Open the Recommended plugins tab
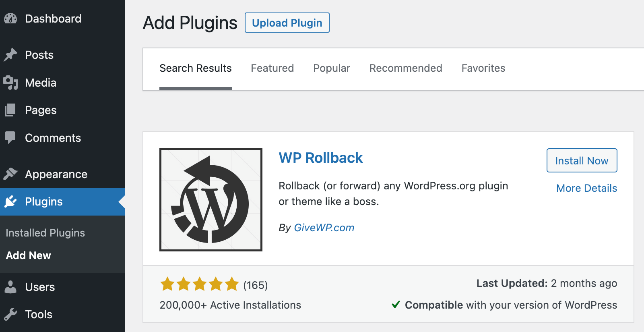Viewport: 644px width, 332px height. [405, 68]
